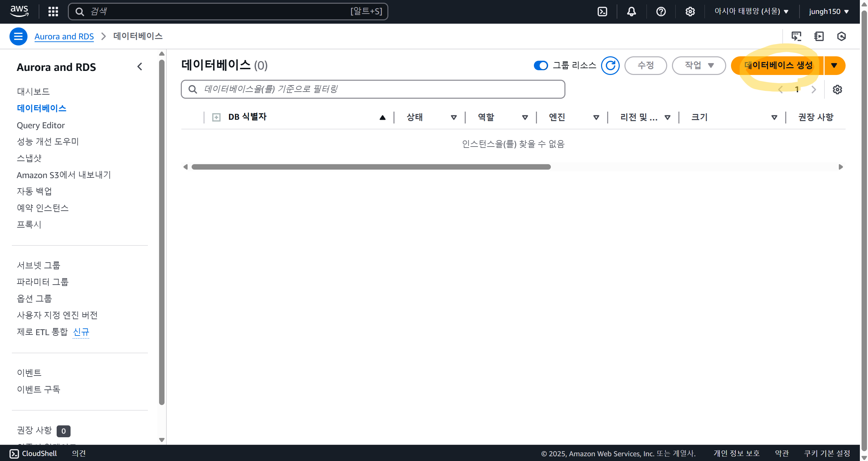The width and height of the screenshot is (868, 461).
Task: Open dropdown arrow next to 데이터베이스 생성
Action: tap(834, 65)
